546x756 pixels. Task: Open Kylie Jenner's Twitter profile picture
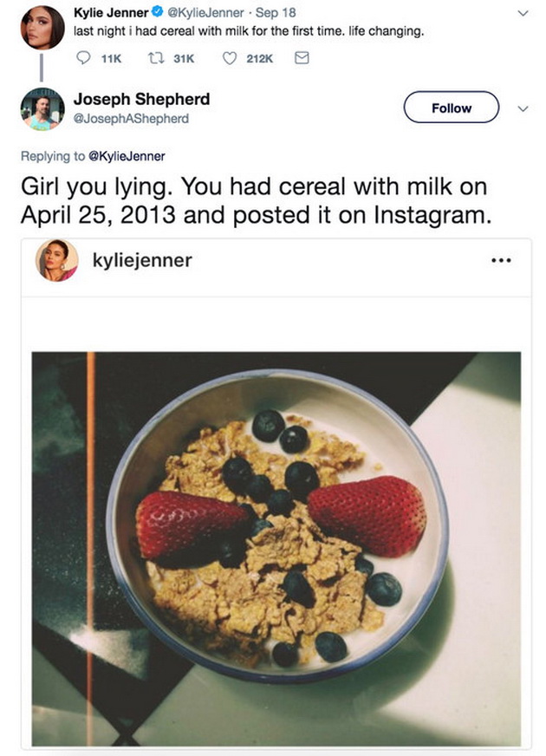(42, 28)
